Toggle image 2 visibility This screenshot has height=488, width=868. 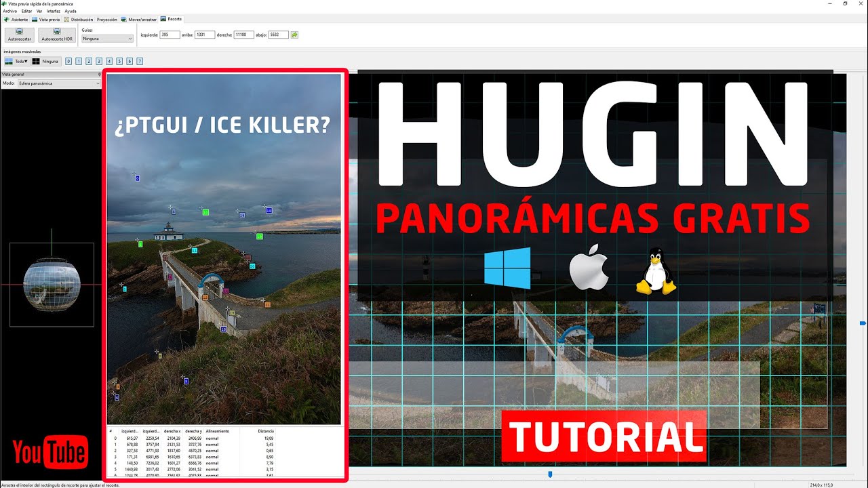tap(89, 61)
